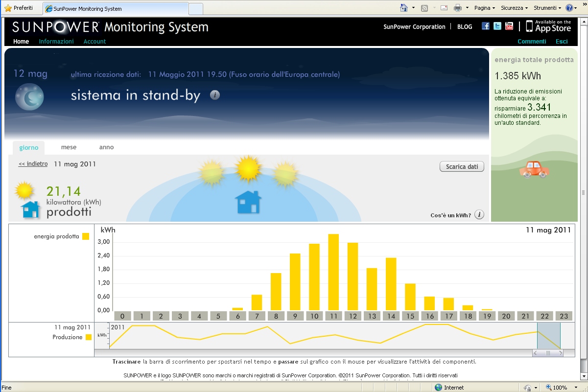Click the sun and house production icon
588x392 pixels.
pyautogui.click(x=27, y=200)
